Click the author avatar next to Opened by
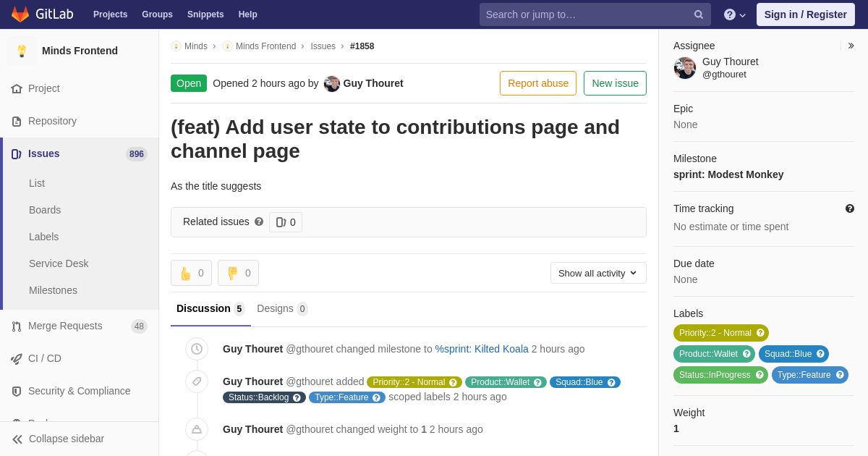This screenshot has width=868, height=456. [x=332, y=83]
